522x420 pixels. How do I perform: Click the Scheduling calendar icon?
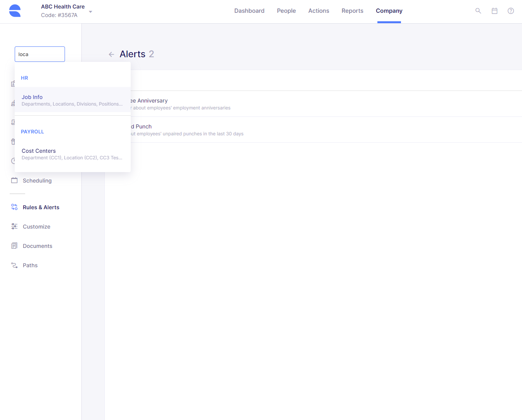coord(14,180)
